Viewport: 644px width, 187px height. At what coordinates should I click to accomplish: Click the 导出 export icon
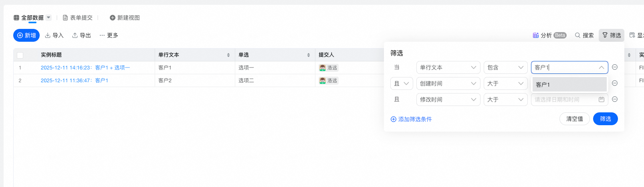(75, 35)
